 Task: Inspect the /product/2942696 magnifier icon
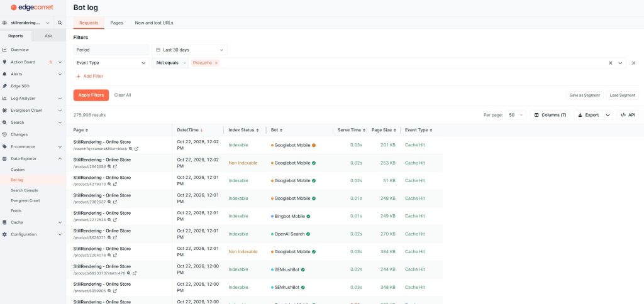109,166
